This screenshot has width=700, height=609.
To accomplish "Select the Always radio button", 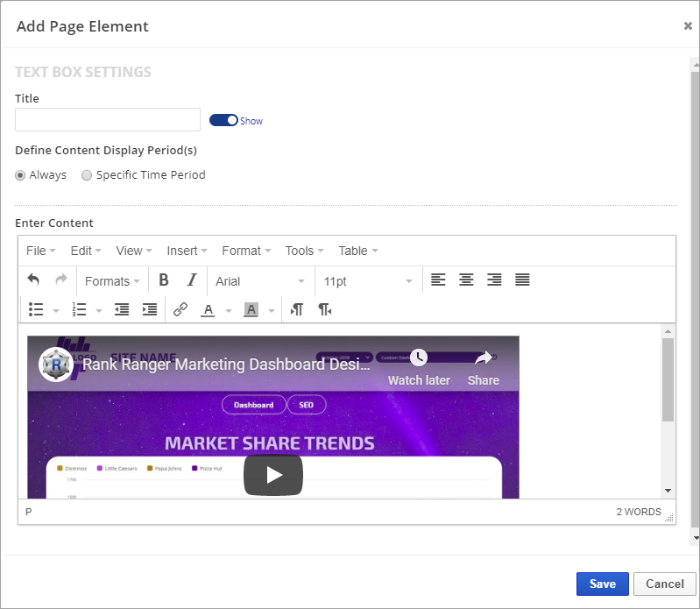I will (x=21, y=175).
